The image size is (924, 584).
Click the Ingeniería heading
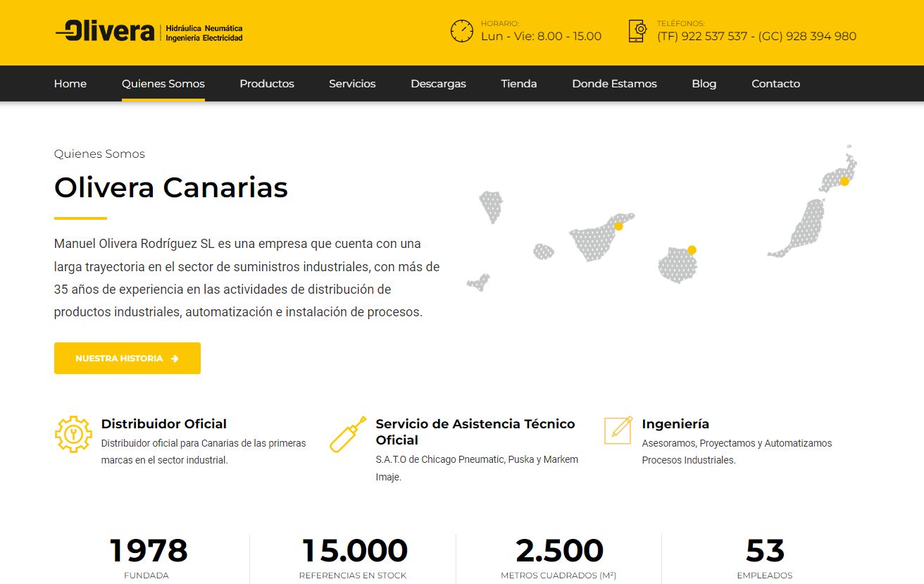[675, 424]
